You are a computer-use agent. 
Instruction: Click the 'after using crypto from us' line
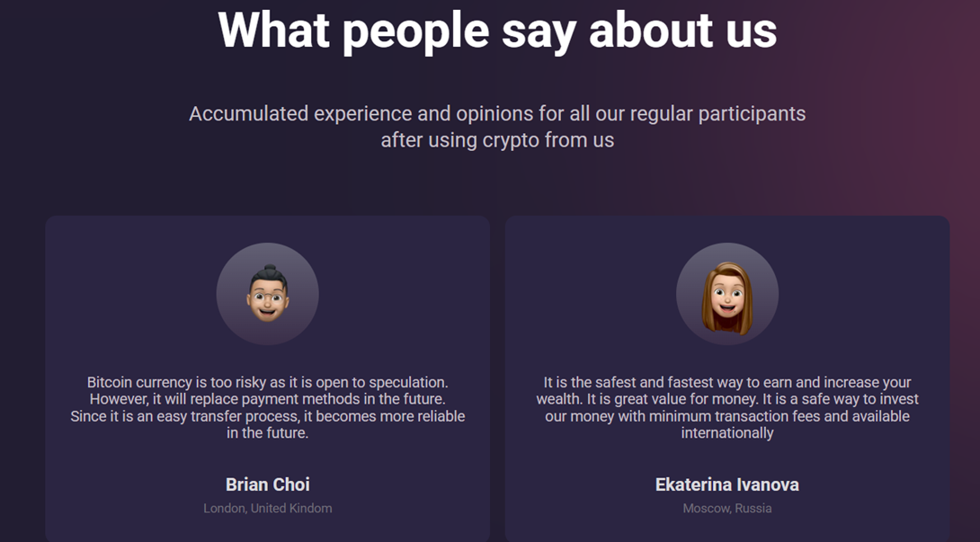(x=497, y=140)
